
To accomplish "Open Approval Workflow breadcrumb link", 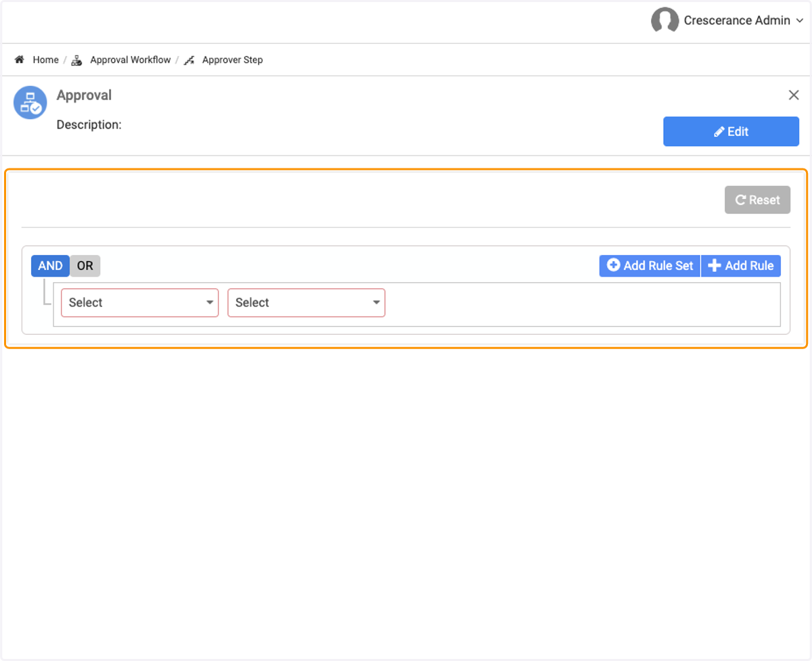I will [x=131, y=60].
